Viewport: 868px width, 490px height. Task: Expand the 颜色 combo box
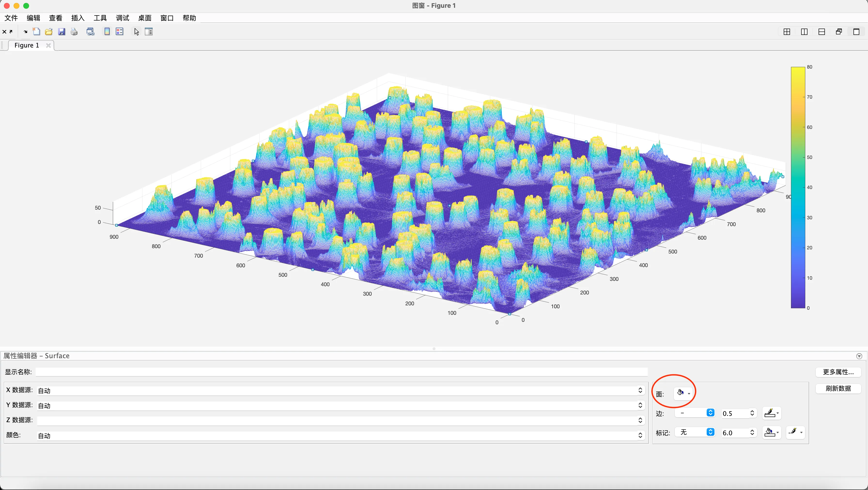click(x=640, y=435)
